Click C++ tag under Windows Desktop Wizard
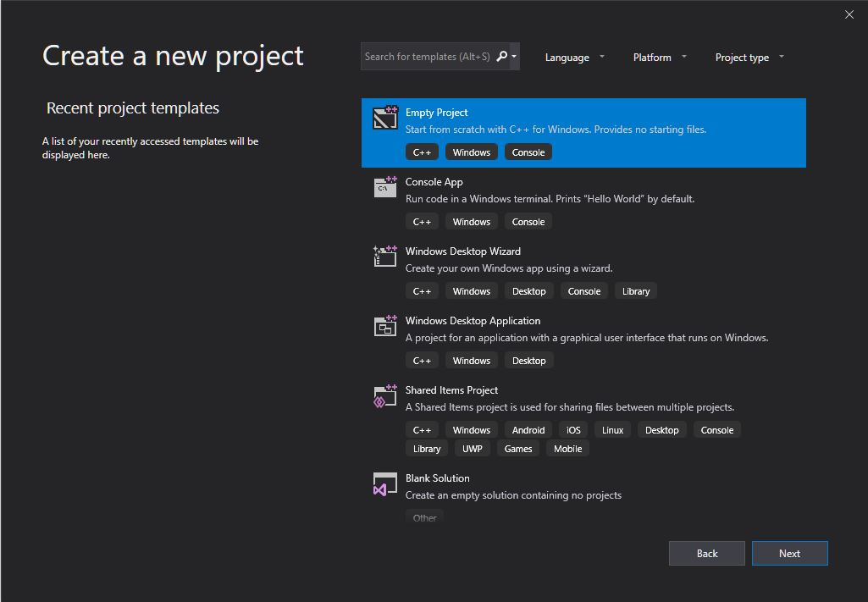Image resolution: width=868 pixels, height=602 pixels. (422, 291)
